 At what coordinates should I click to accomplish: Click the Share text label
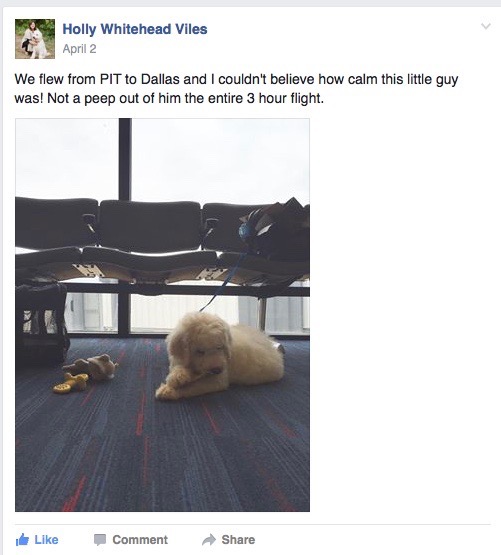pos(238,540)
